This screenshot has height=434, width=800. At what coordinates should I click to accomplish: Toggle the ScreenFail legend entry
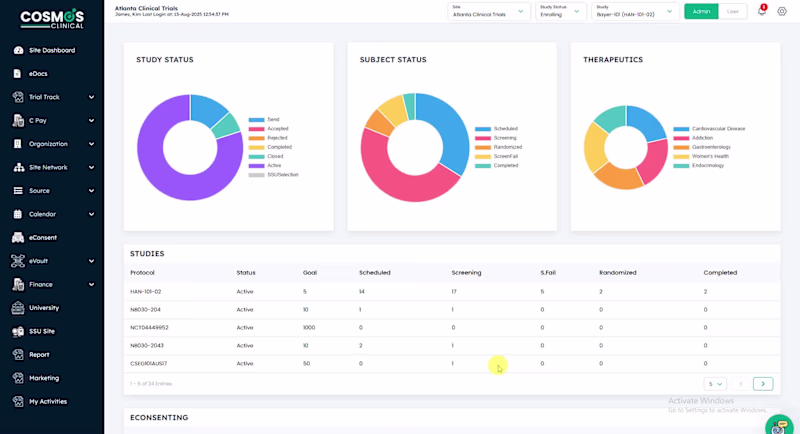pos(496,156)
